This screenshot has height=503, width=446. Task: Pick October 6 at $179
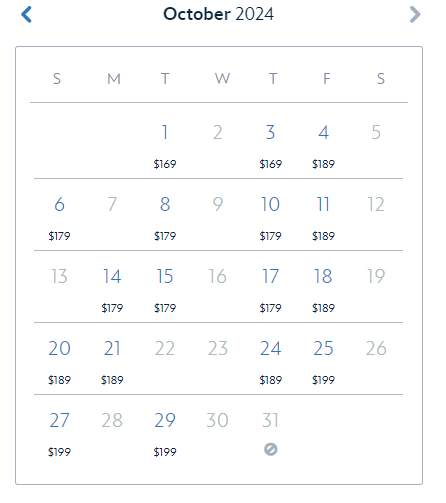[x=59, y=218]
